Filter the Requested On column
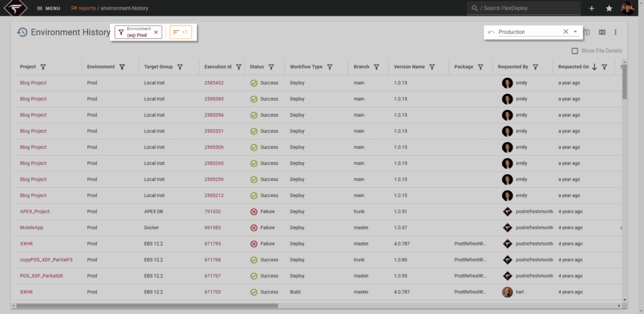644x314 pixels. point(604,67)
